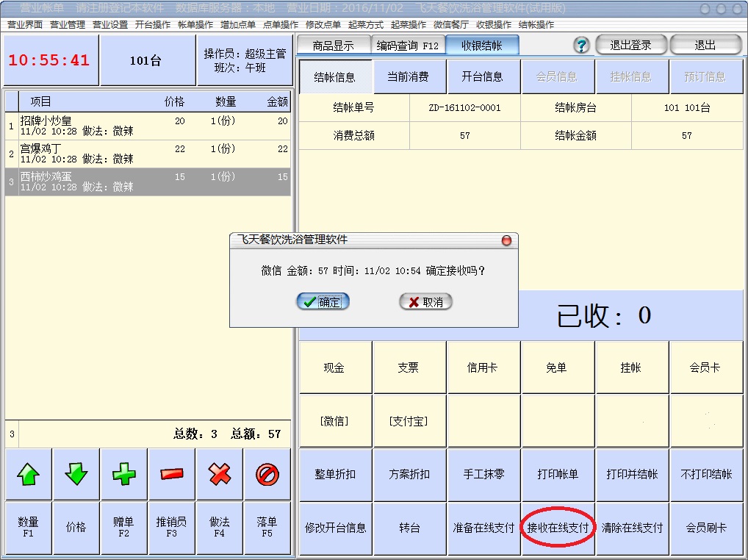Click the green down arrow icon
Image resolution: width=748 pixels, height=560 pixels.
[x=76, y=475]
